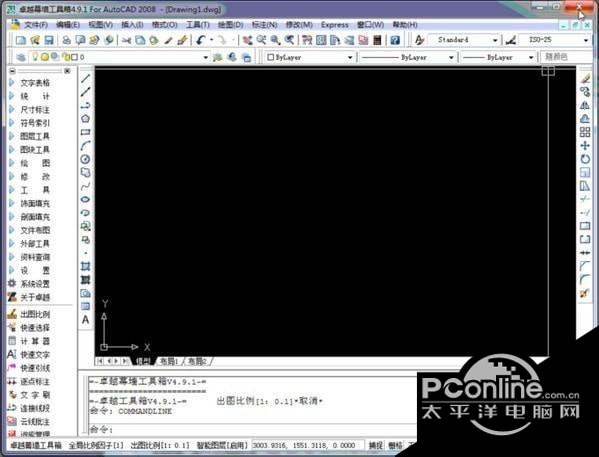Toggle the layer lightbulb on/off icon
This screenshot has width=599, height=457.
[x=35, y=57]
